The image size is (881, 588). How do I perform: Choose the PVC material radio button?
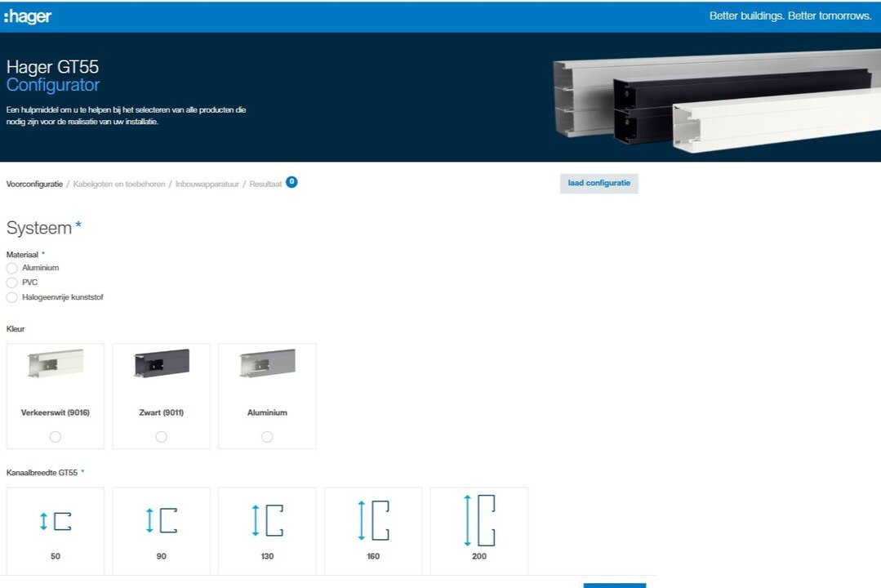11,283
